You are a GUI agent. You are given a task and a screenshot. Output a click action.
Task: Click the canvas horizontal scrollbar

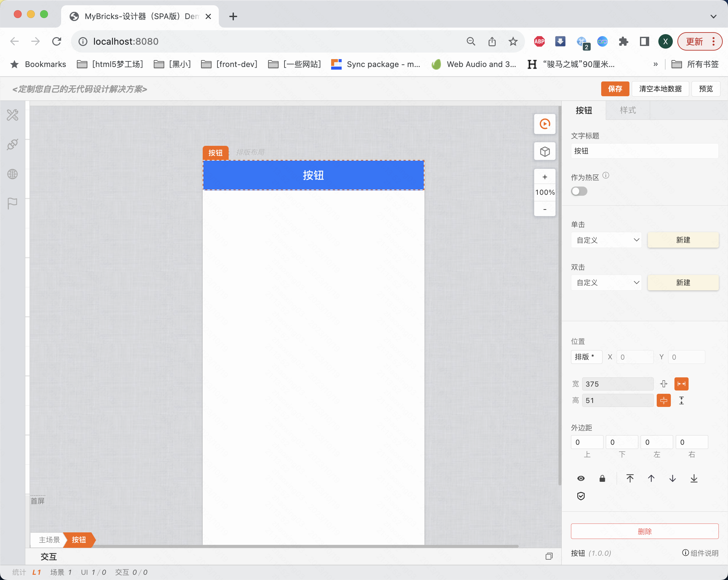275,546
